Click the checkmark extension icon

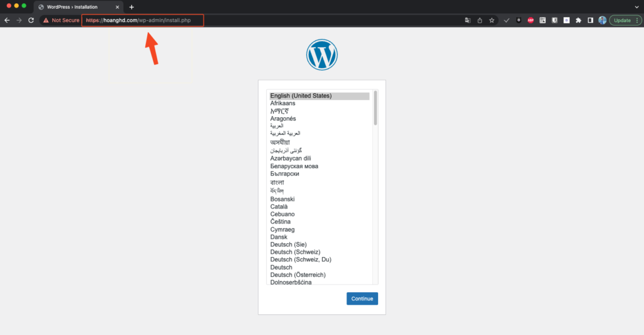coord(506,20)
